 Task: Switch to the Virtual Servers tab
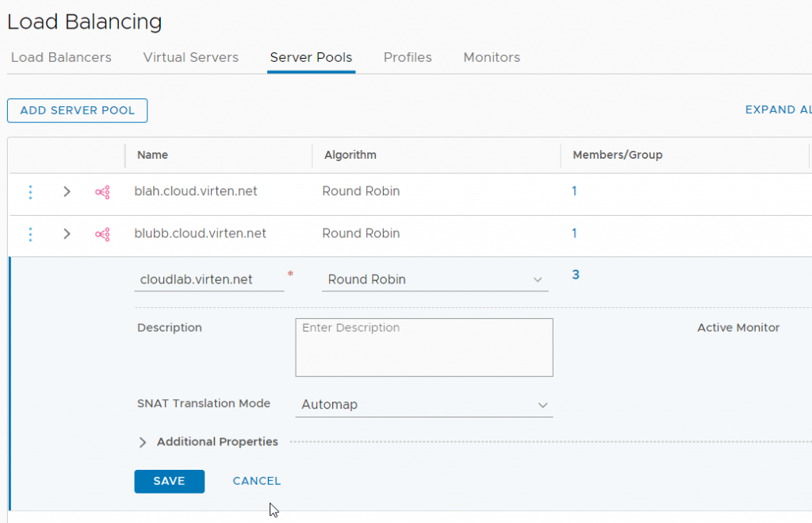tap(190, 57)
